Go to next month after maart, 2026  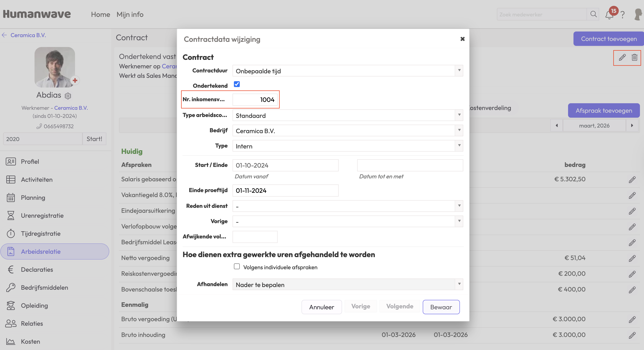632,126
